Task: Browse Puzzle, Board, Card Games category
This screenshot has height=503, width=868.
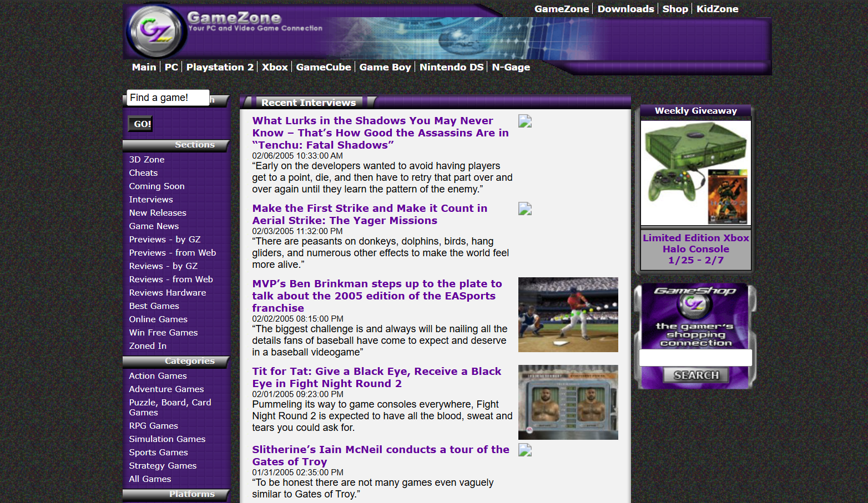Action: [x=170, y=408]
